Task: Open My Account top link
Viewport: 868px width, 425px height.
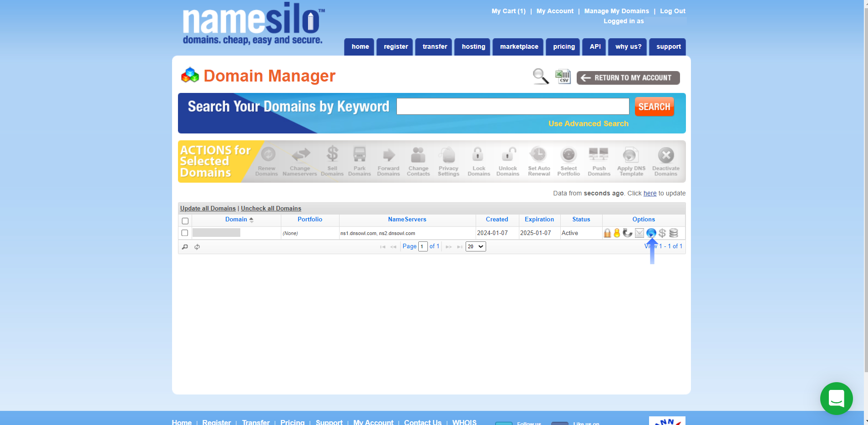Action: 555,11
